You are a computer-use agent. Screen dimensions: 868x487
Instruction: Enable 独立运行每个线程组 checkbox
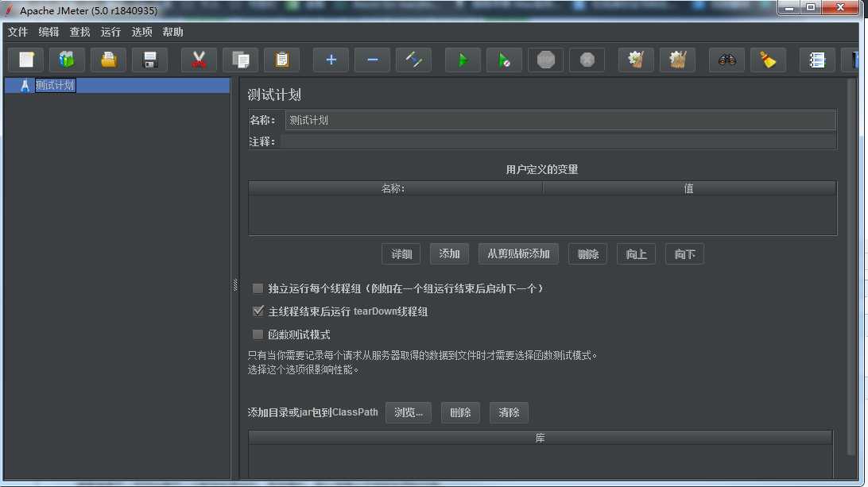coord(258,288)
